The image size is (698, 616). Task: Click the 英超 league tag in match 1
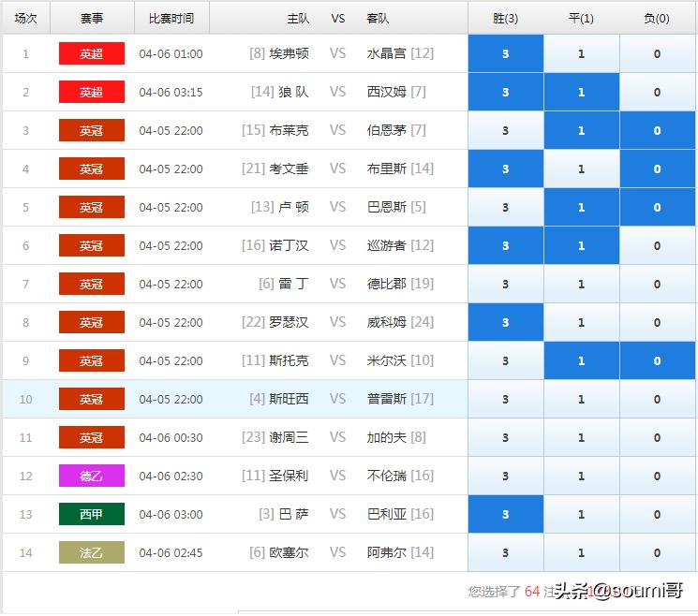[x=92, y=53]
